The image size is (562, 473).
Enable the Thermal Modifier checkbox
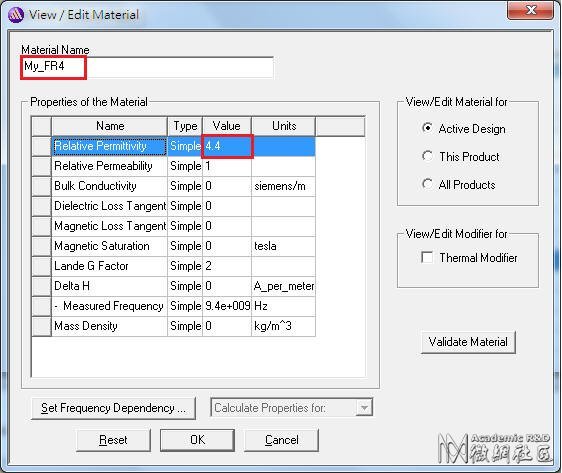click(x=427, y=257)
